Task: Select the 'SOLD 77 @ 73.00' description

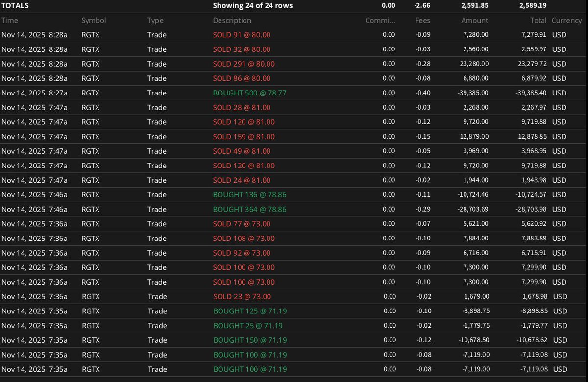Action: [x=242, y=224]
